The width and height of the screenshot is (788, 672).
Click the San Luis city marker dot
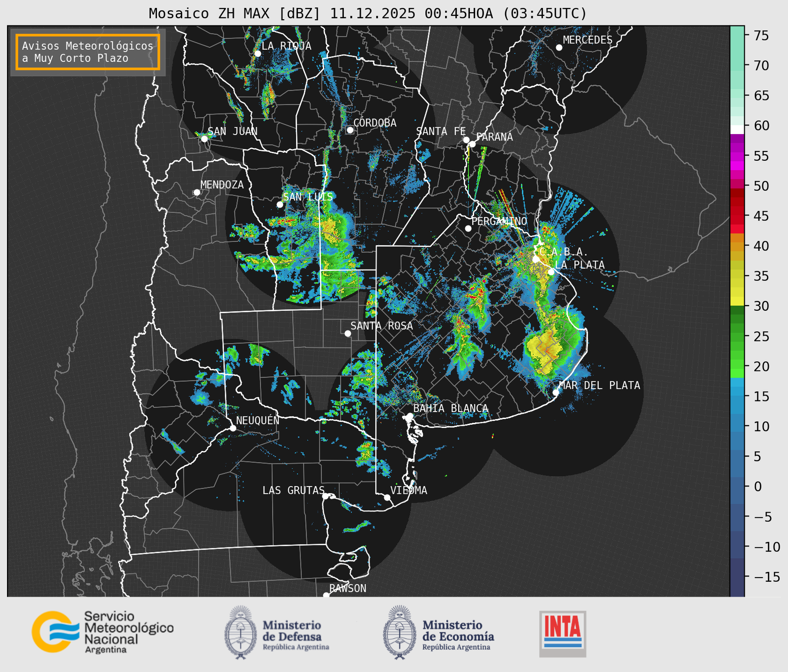pos(280,205)
